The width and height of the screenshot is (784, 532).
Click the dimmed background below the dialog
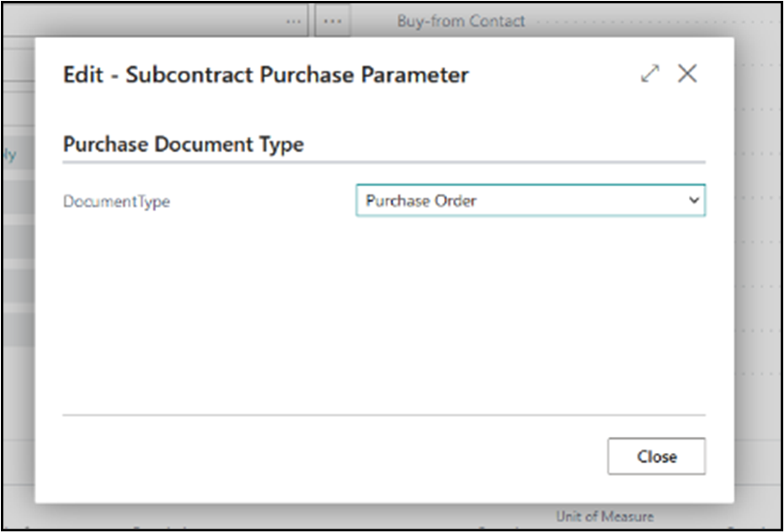point(337,517)
